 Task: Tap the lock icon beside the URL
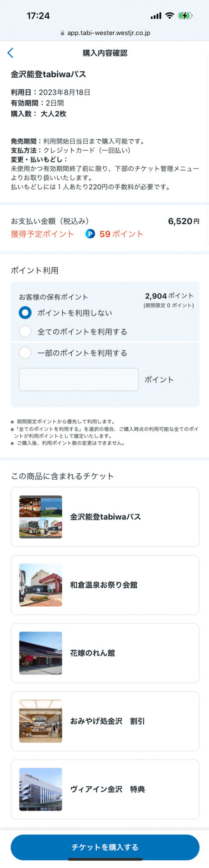(x=62, y=33)
